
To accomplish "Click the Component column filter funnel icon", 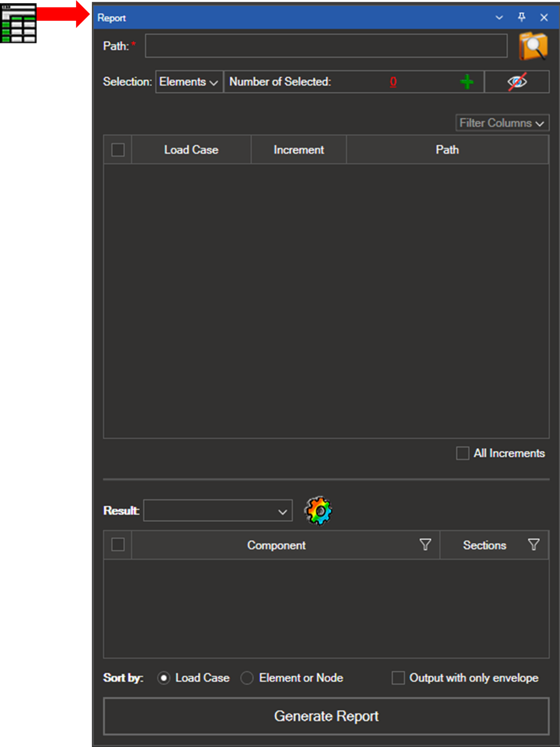I will click(x=425, y=545).
